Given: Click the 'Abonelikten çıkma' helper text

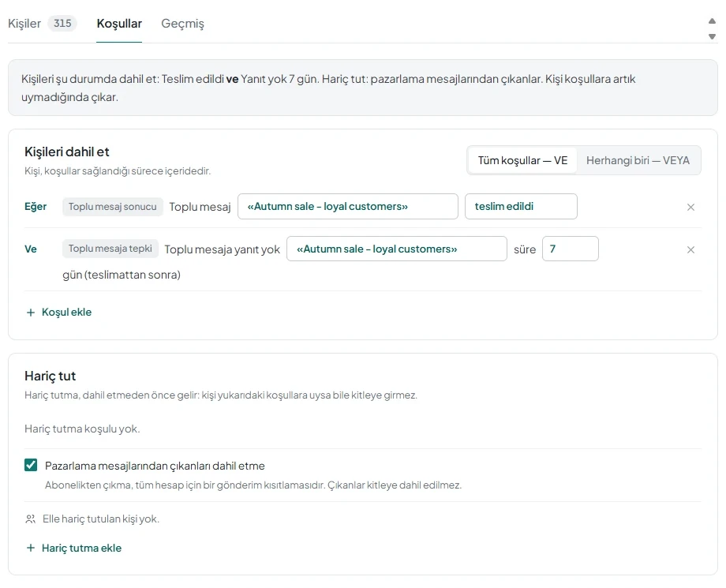Looking at the screenshot, I should click(253, 485).
